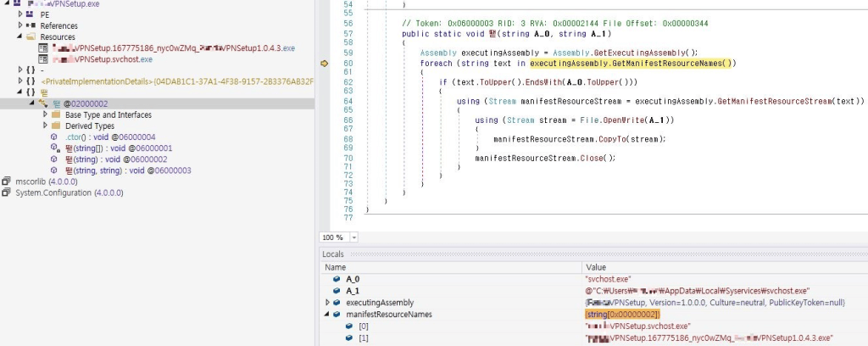Select method (string, string) : void @06000003
Screen dimensions: 868x346
point(129,170)
